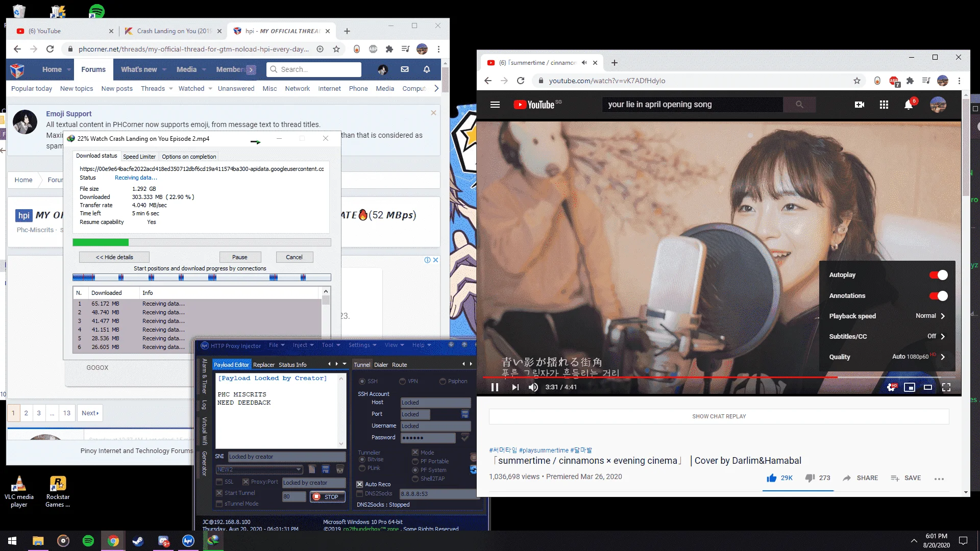Open the Tool menu in HTTP Proxy Injector
980x551 pixels.
tap(331, 345)
